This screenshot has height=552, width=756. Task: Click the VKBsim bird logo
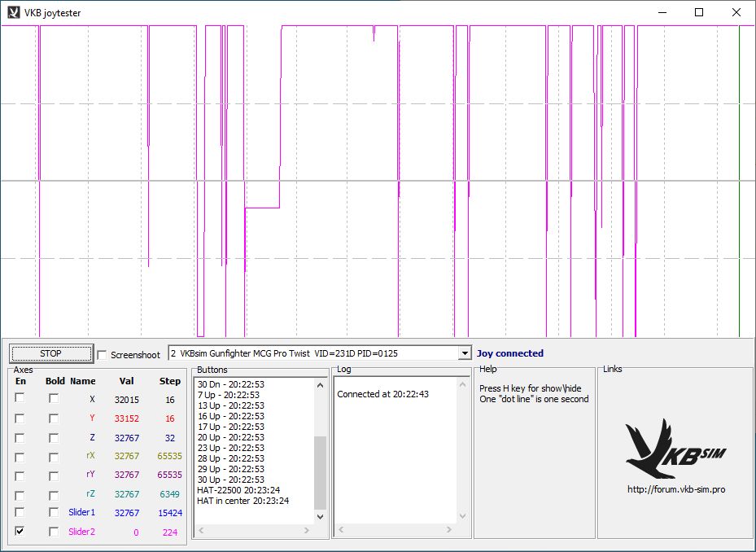click(675, 449)
